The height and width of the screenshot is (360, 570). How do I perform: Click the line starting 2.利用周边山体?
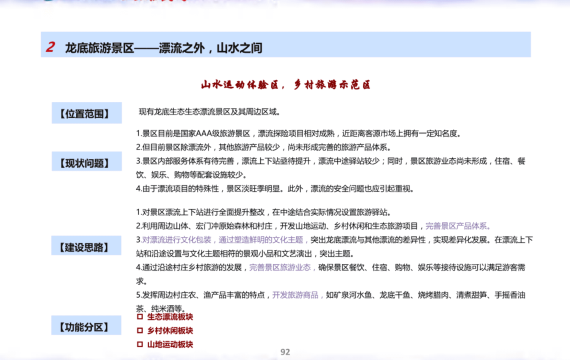coord(313,226)
